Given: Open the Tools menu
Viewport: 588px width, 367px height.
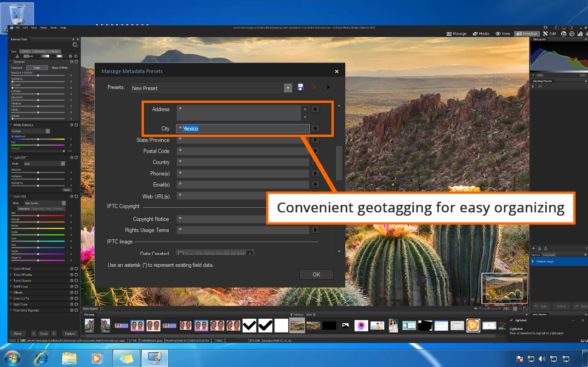Looking at the screenshot, I should pyautogui.click(x=53, y=28).
